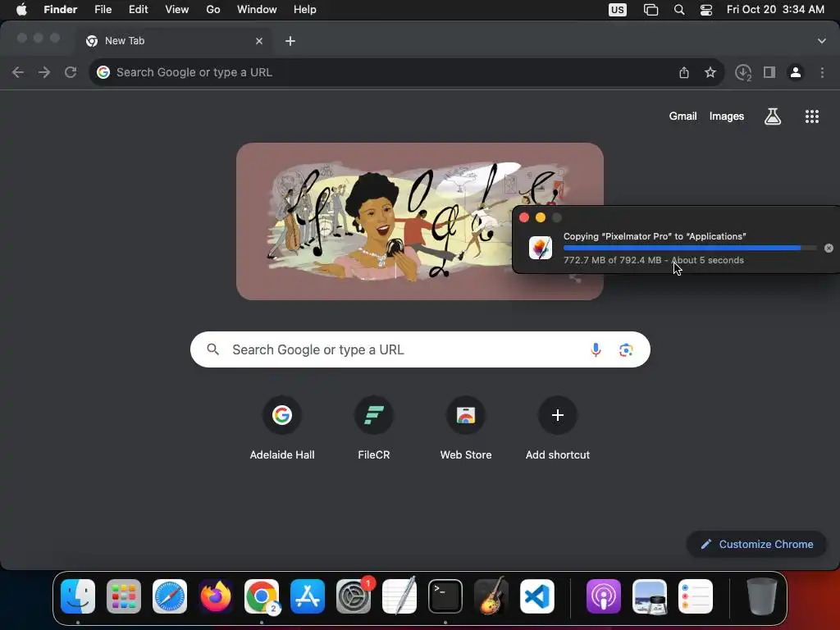Screen dimensions: 840x630
Task: Click the copy progress bar
Action: click(690, 248)
